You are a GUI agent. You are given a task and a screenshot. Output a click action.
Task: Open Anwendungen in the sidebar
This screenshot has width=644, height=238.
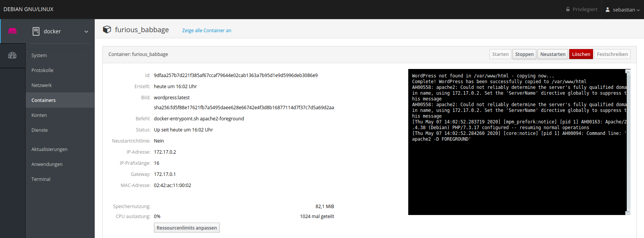pos(60,164)
